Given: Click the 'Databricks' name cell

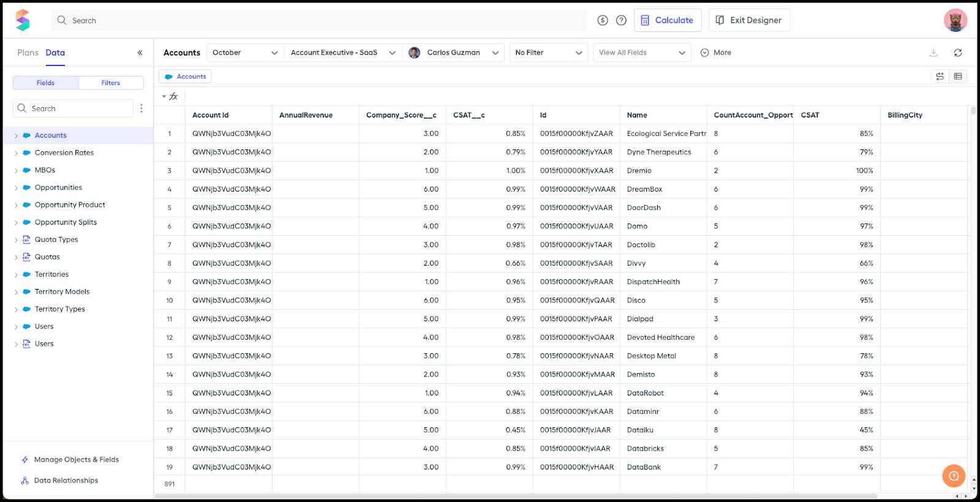Looking at the screenshot, I should pyautogui.click(x=663, y=449).
